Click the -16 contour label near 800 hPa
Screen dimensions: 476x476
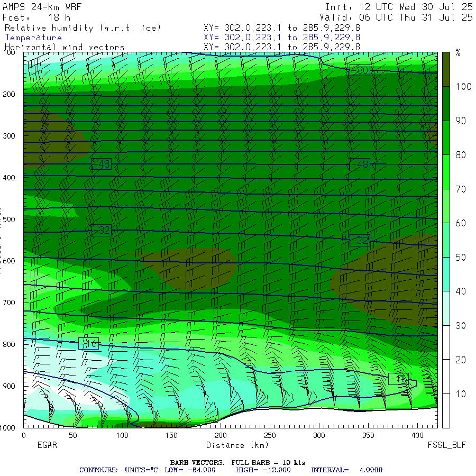[x=89, y=344]
